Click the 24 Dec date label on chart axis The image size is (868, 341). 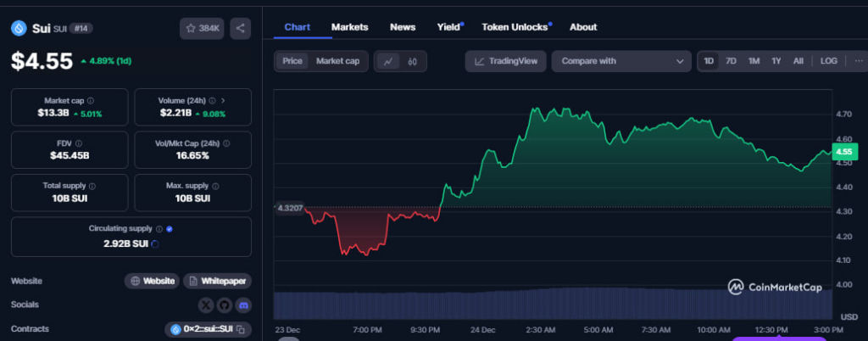[x=482, y=330]
